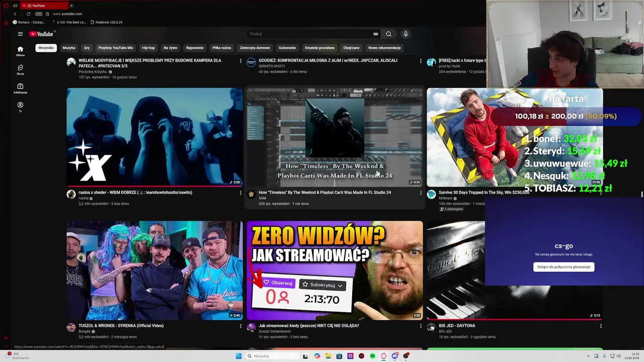644x362 pixels.
Task: Open the BIG JED channel avatar
Action: tap(431, 328)
